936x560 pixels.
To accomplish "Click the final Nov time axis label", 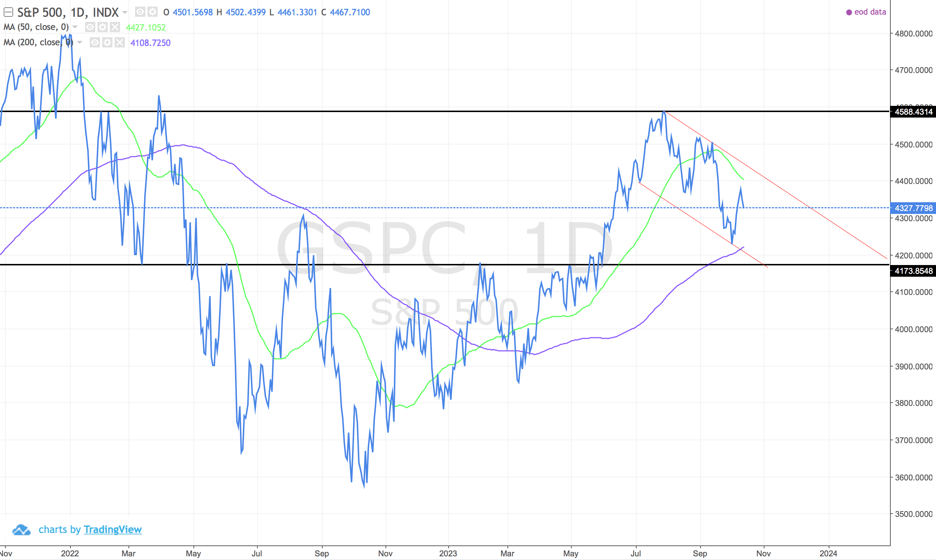I will pyautogui.click(x=764, y=553).
